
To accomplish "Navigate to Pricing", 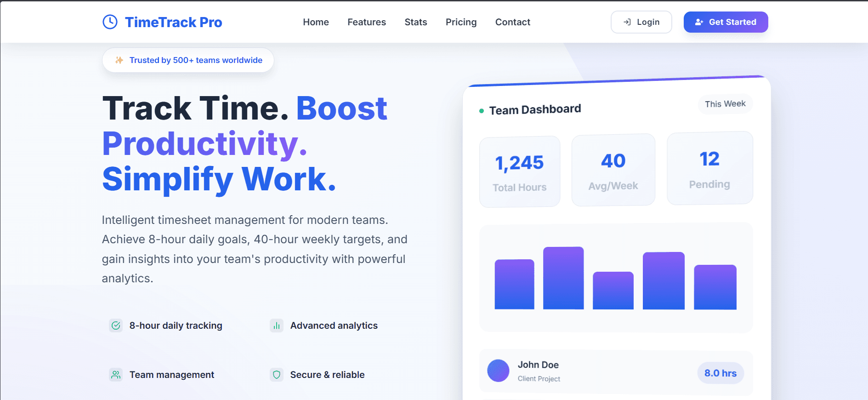I will coord(461,22).
